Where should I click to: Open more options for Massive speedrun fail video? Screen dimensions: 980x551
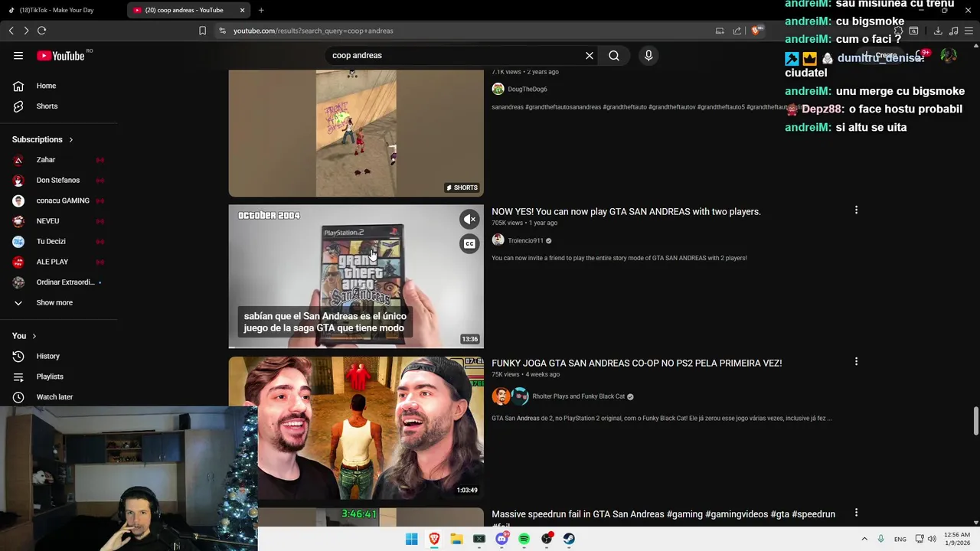[x=856, y=513]
